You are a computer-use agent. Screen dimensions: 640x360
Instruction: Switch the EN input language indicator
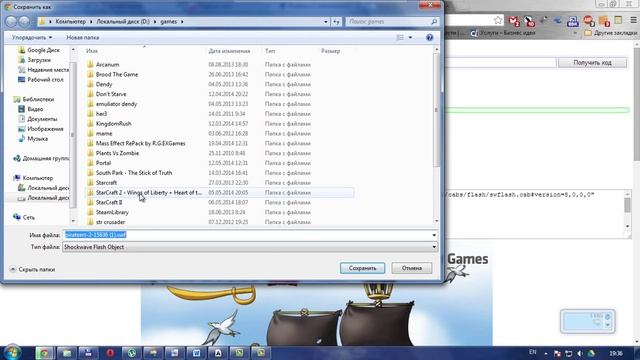coord(533,352)
